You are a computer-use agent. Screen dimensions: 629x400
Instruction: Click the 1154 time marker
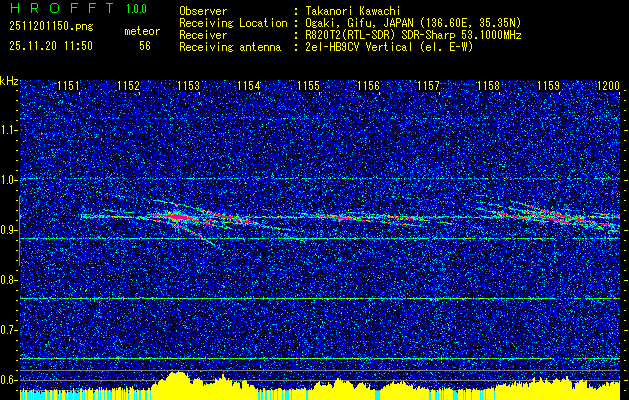pos(249,85)
